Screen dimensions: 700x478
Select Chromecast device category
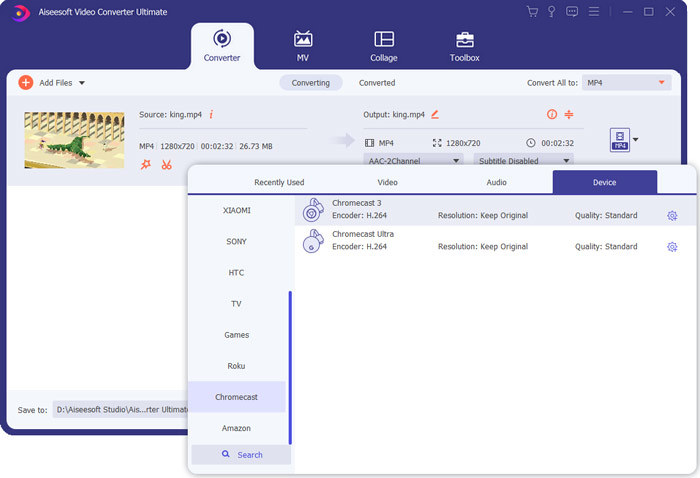[237, 397]
